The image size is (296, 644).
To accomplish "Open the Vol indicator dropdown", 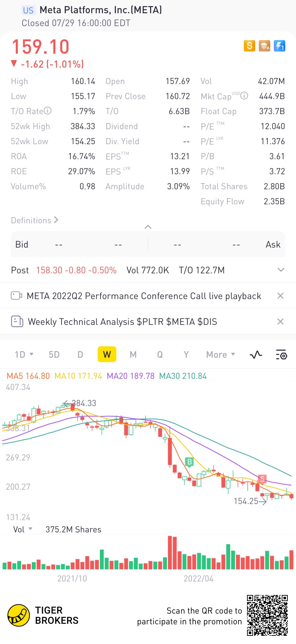I will click(x=23, y=530).
